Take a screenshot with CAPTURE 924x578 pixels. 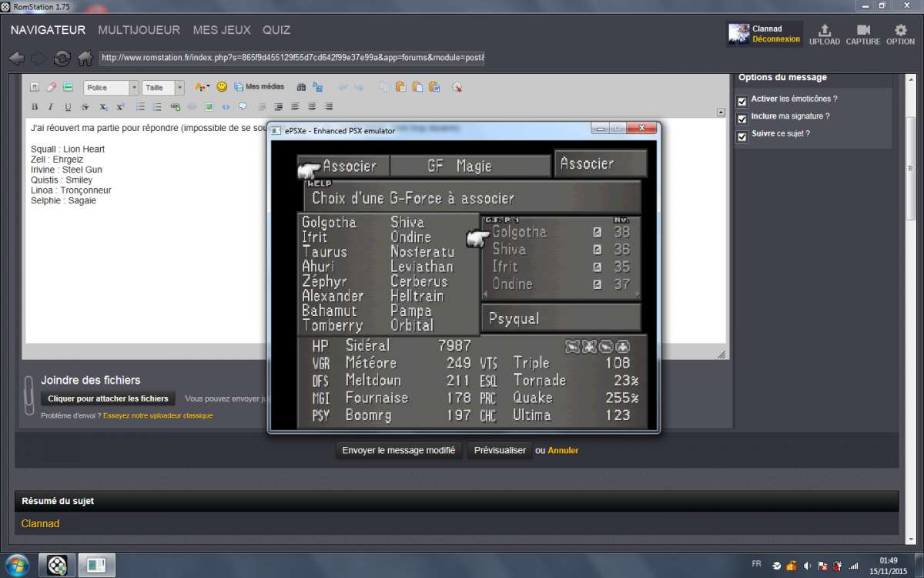862,34
